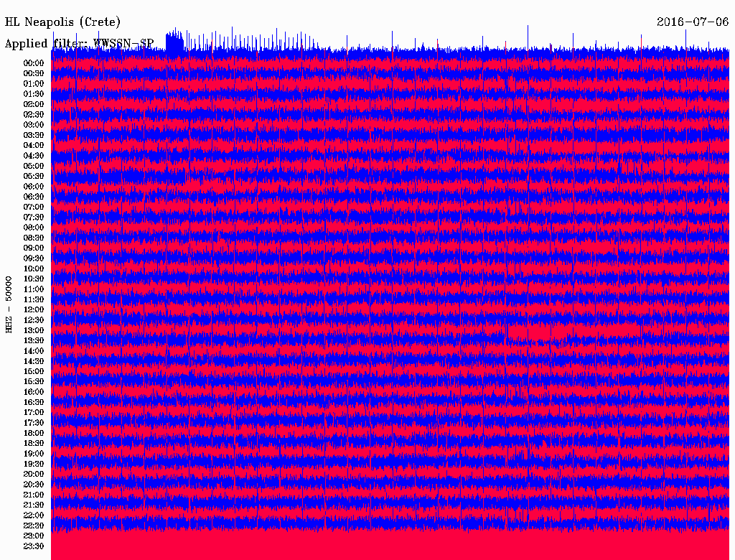This screenshot has width=735, height=560.
Task: Click the 06:00 time label
Action: tap(34, 187)
